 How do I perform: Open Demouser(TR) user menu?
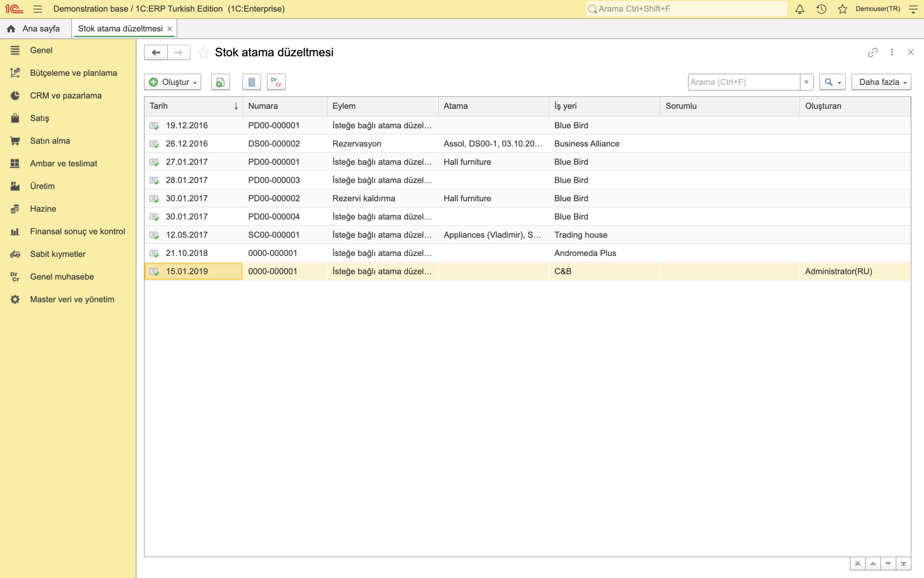coord(878,9)
